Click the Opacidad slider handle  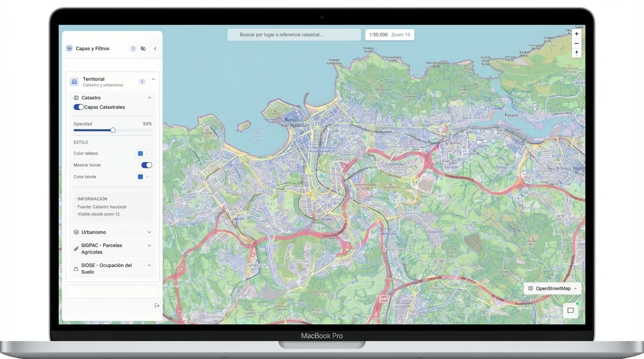pos(113,130)
